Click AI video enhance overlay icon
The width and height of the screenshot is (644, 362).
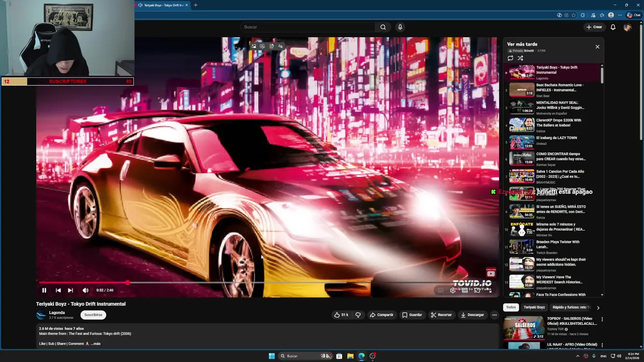coord(262,46)
